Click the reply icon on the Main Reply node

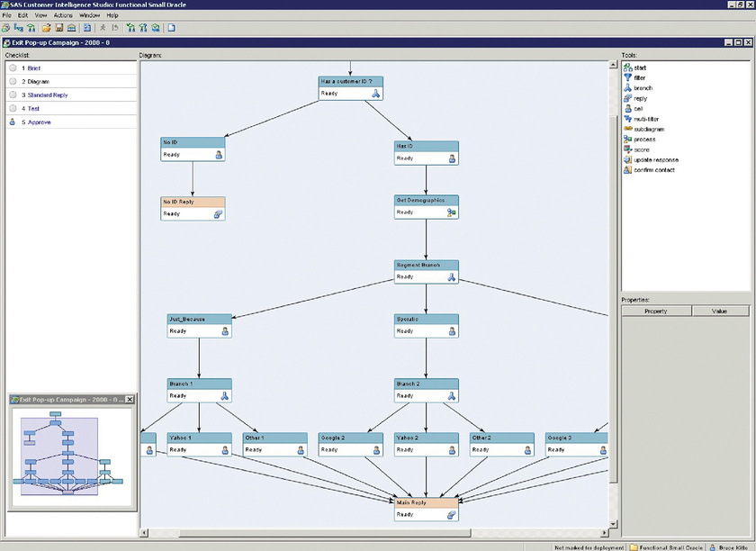point(449,512)
